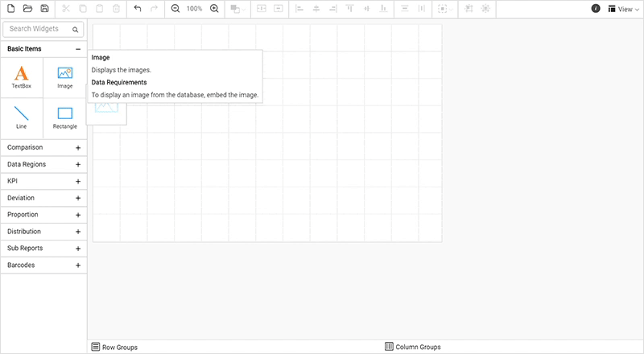Image resolution: width=644 pixels, height=354 pixels.
Task: Click the Cut scissors icon
Action: 66,9
